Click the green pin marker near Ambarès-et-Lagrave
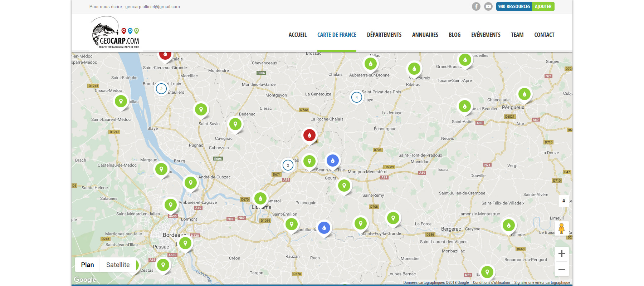This screenshot has width=644, height=286. tap(171, 205)
